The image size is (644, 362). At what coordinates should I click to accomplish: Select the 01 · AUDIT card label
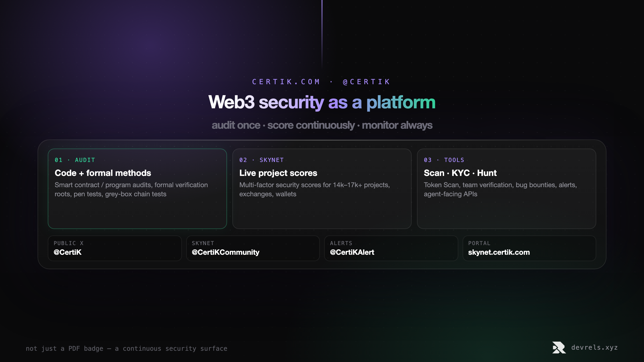point(75,160)
